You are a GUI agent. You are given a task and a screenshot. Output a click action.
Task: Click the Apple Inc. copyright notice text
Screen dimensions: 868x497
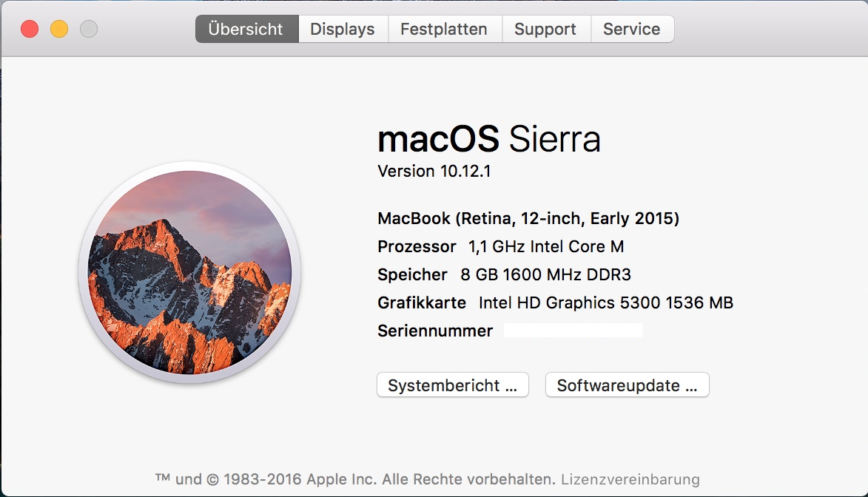355,479
